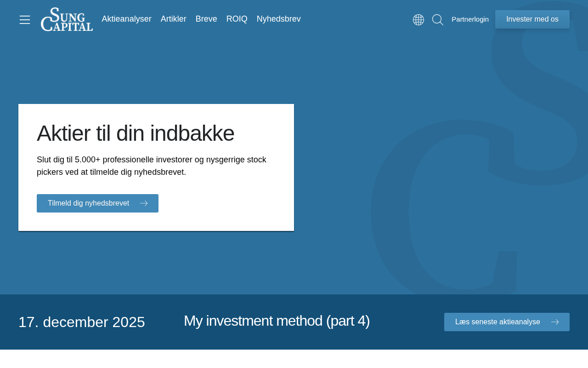Click Invester med os button

532,19
